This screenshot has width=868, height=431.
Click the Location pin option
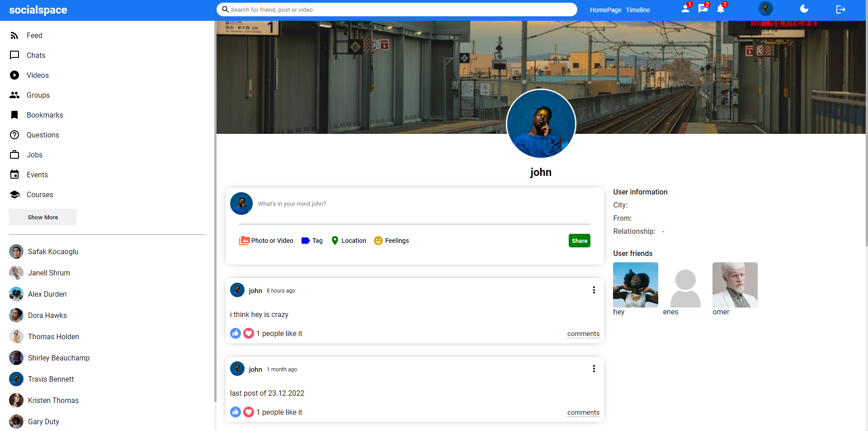click(x=349, y=241)
